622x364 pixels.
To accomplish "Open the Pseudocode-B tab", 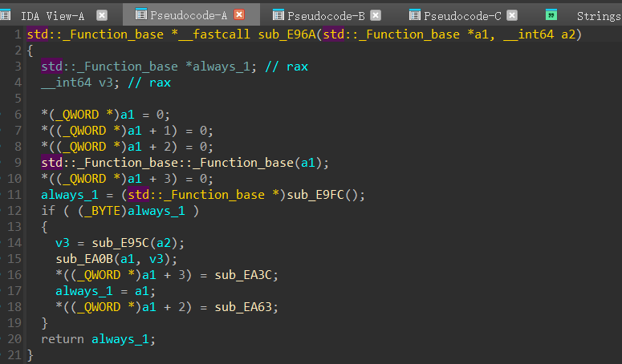I will (326, 16).
